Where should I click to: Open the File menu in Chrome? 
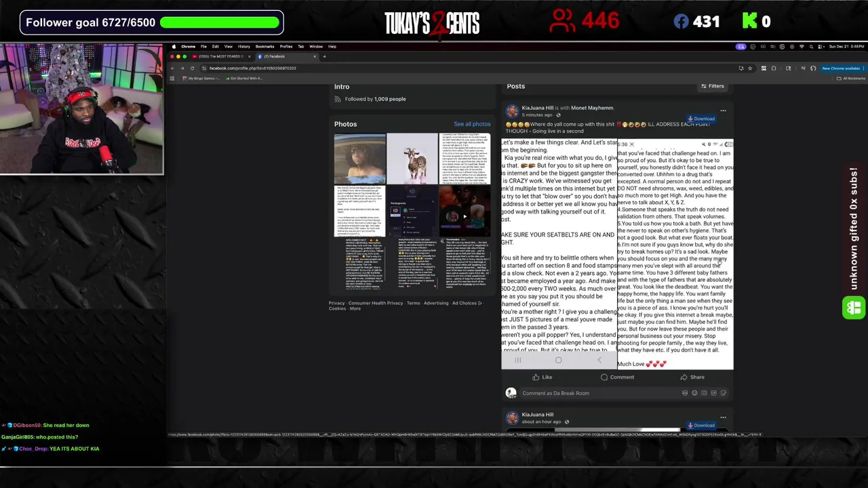[x=203, y=47]
